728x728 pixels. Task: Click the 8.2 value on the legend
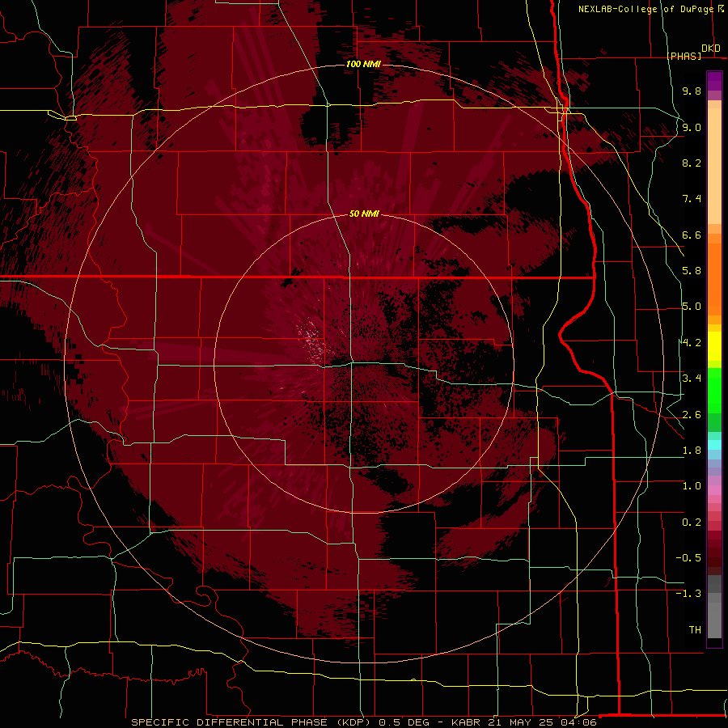(692, 163)
